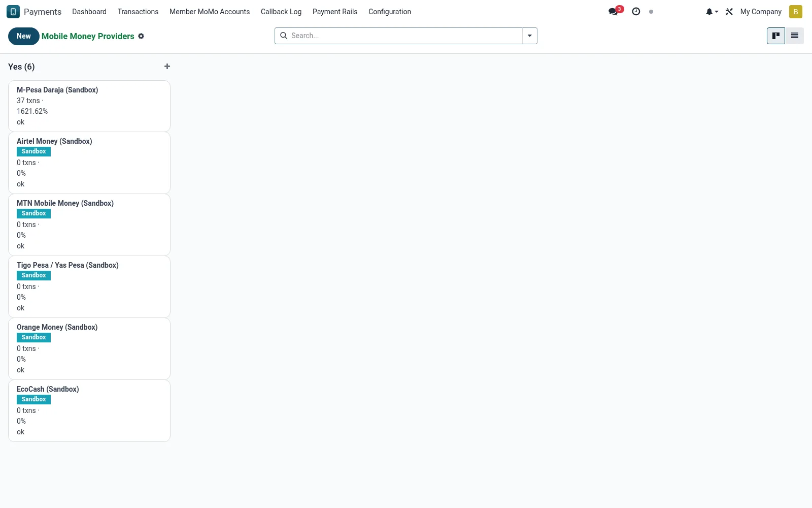Click the Payments app title
The image size is (812, 508).
tap(43, 12)
